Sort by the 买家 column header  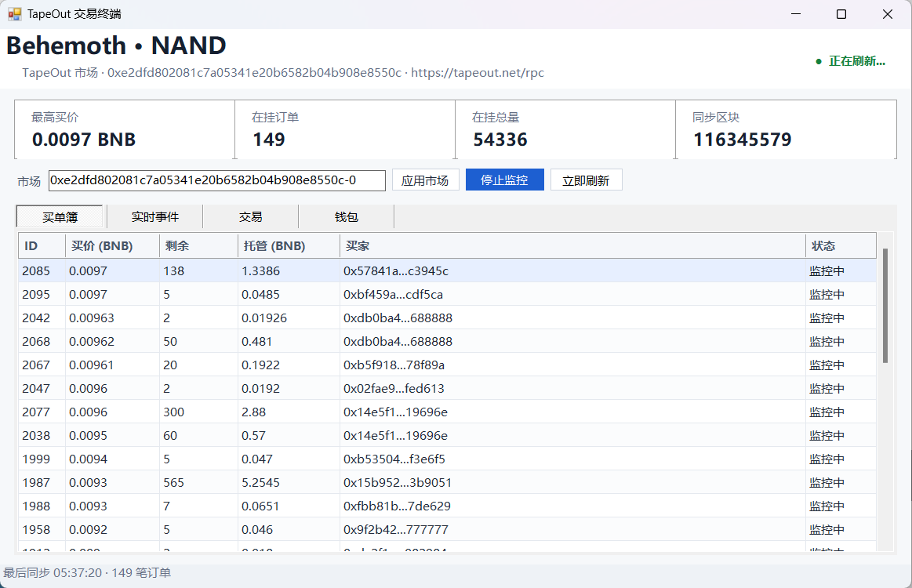tap(572, 246)
